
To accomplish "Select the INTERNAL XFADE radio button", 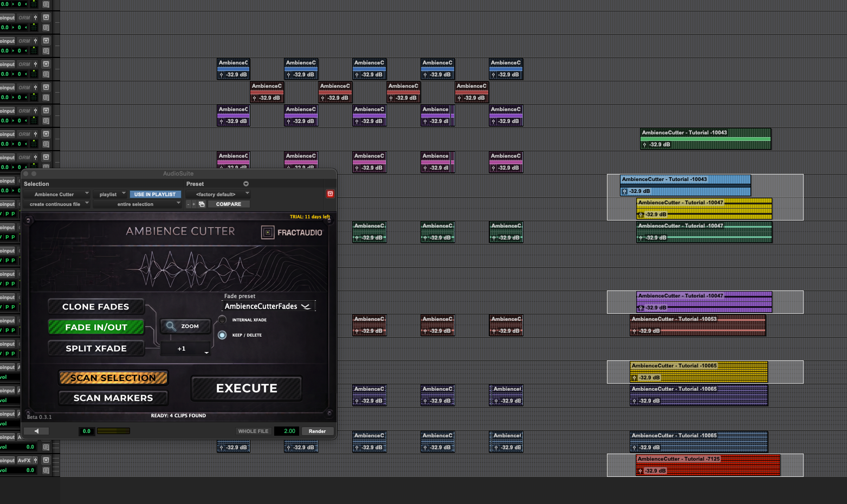I will click(222, 320).
